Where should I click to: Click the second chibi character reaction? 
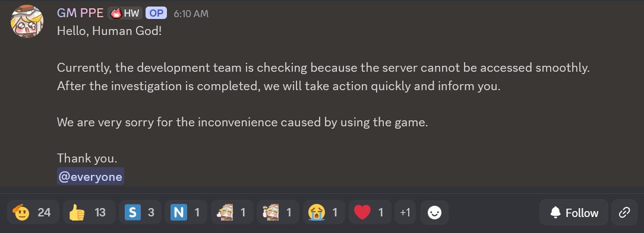278,212
